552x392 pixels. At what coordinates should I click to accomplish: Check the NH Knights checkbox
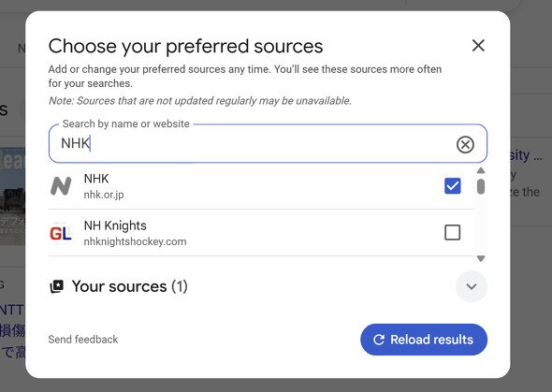(453, 233)
